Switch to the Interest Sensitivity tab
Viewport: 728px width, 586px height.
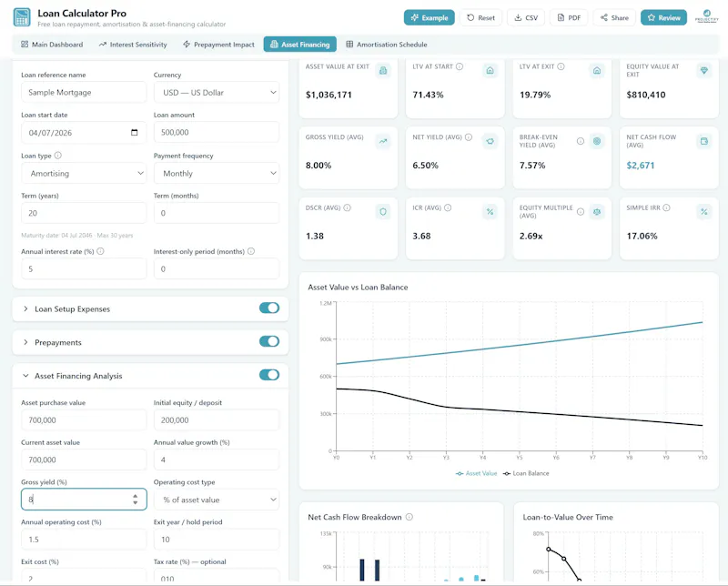(133, 45)
